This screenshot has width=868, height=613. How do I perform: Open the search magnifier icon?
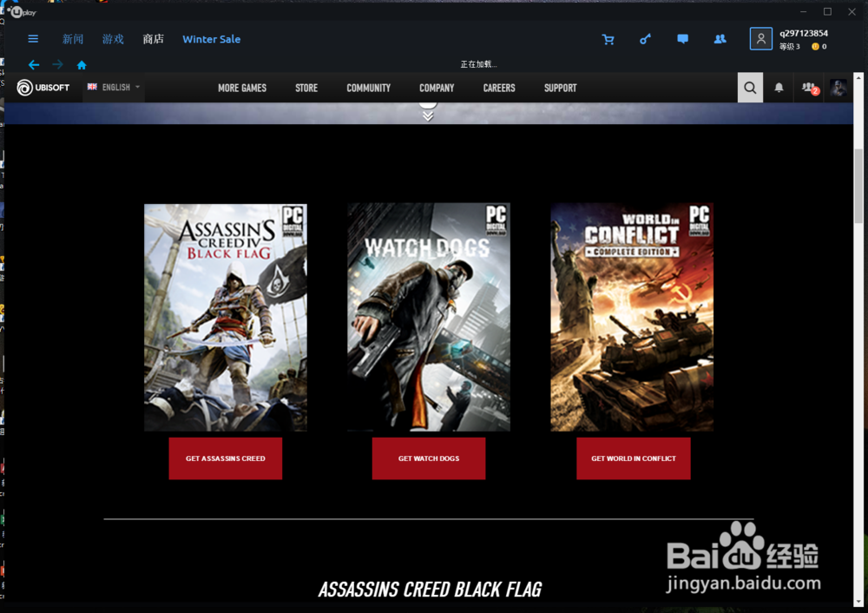pyautogui.click(x=750, y=88)
